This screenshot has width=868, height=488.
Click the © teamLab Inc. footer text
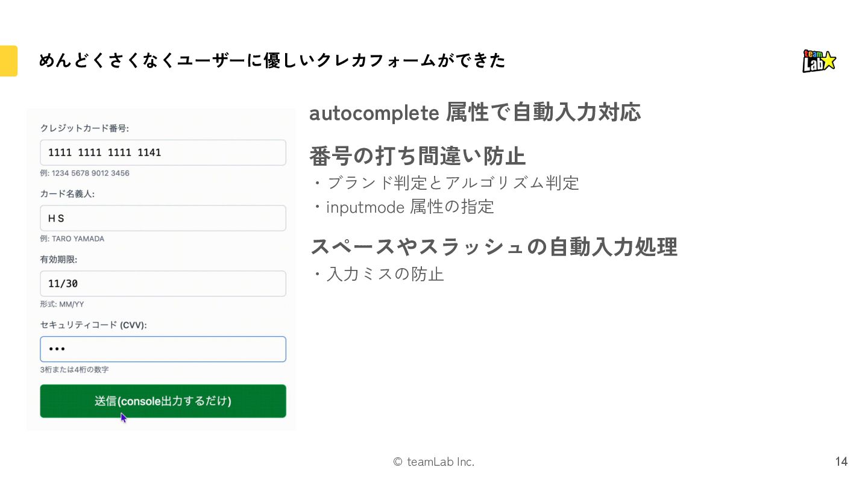tap(433, 462)
